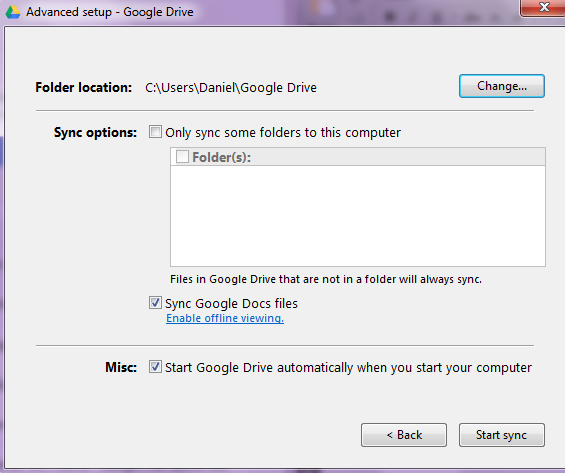Enable the Only sync some folders checkbox
565x473 pixels.
point(155,132)
